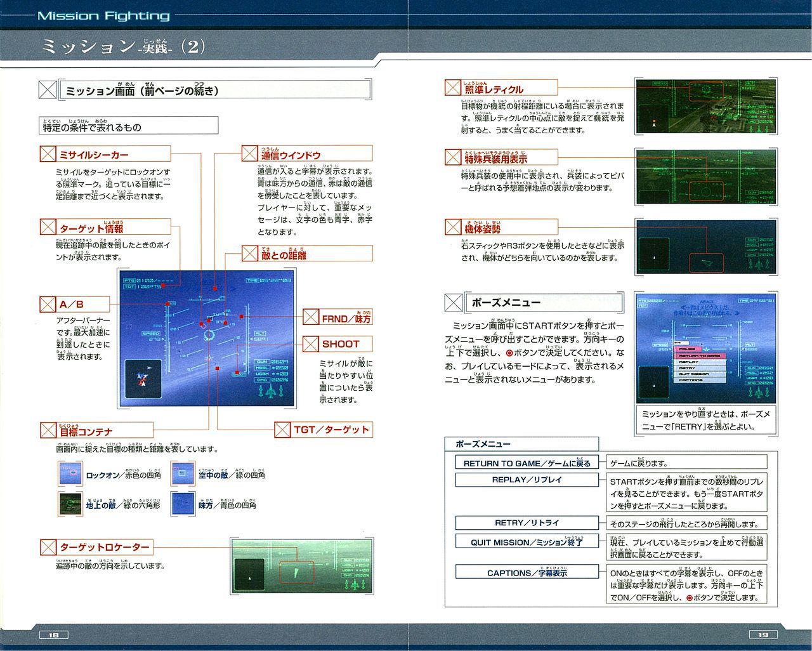Click the special weapon display screenshot
Viewport: 812px width, 651px height.
(706, 177)
